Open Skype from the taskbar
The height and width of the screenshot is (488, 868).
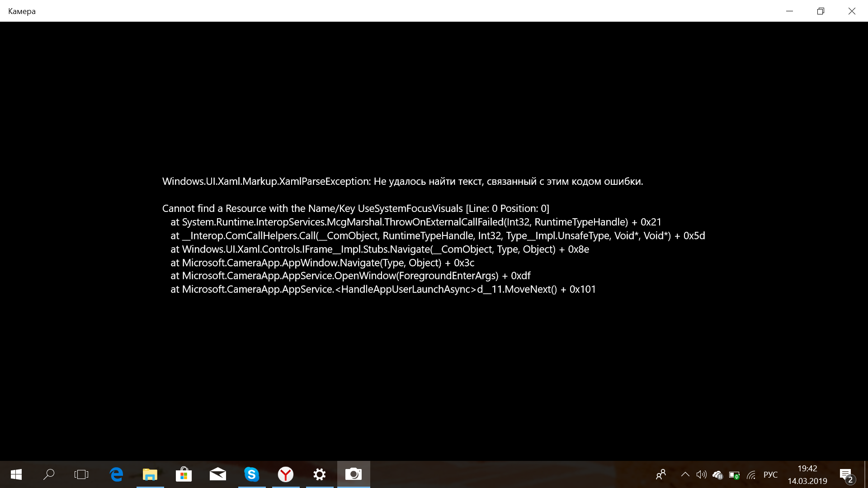coord(252,474)
